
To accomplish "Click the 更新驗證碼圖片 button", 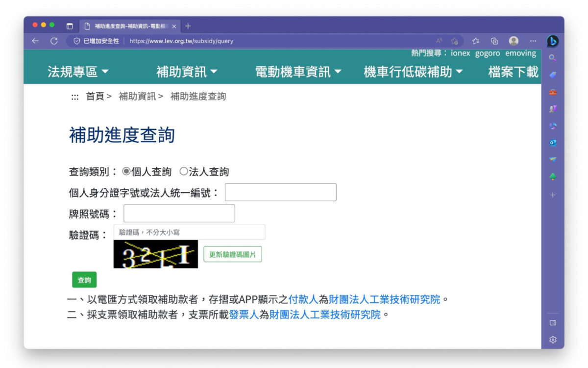I will [x=233, y=254].
